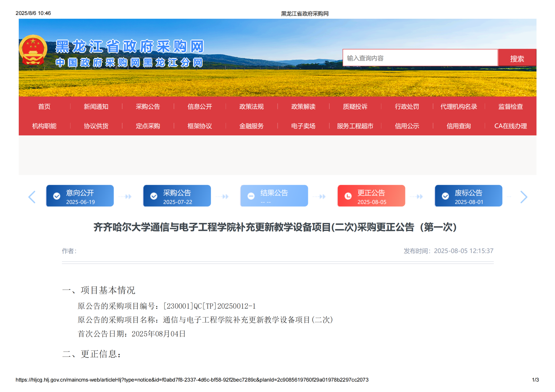The image size is (555, 392).
Task: Click 黑龙江省政府采购网 site title banner
Action: pyautogui.click(x=130, y=47)
